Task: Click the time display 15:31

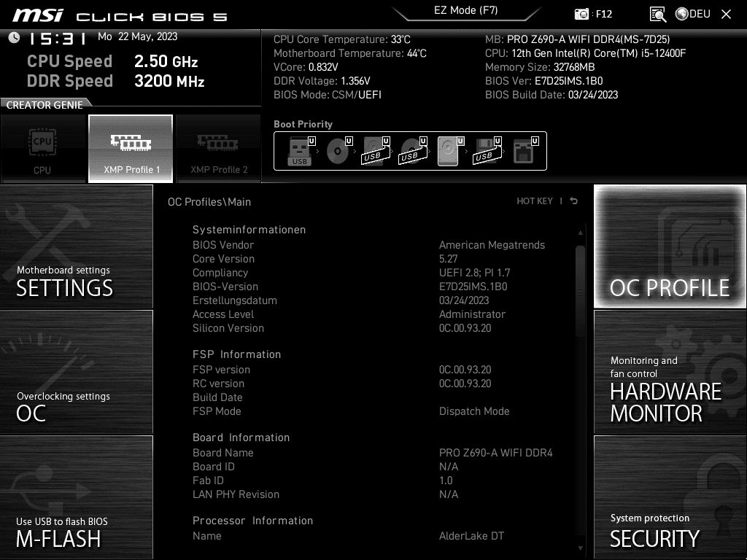Action: (x=57, y=39)
